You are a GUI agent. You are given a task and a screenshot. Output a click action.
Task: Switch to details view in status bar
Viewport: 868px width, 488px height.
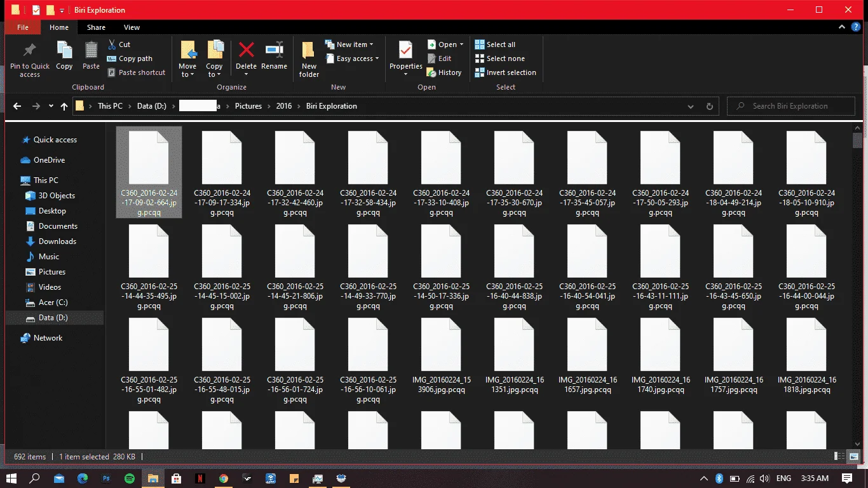(839, 456)
